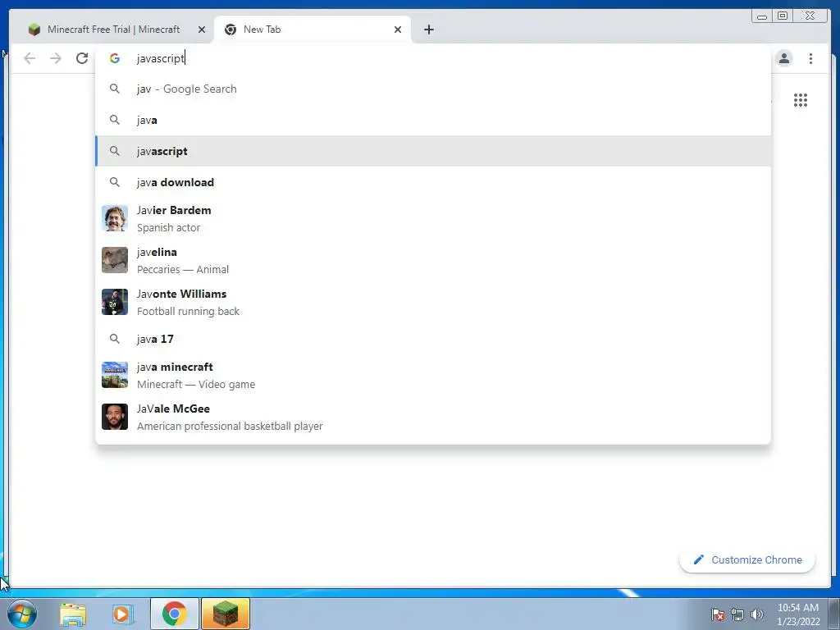Click search icon beside 'java 17'
This screenshot has width=840, height=630.
(115, 339)
